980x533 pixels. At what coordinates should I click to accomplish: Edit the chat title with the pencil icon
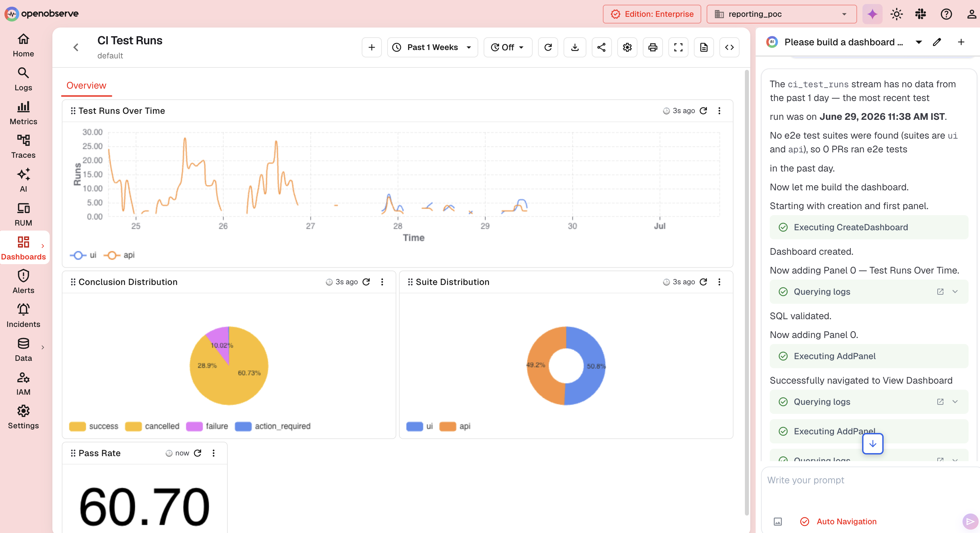point(937,42)
